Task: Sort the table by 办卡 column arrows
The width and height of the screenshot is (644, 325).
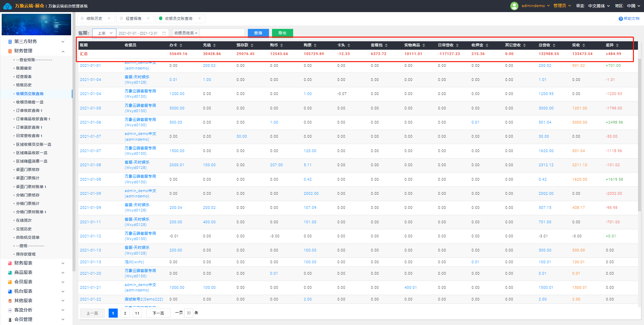Action: click(181, 45)
